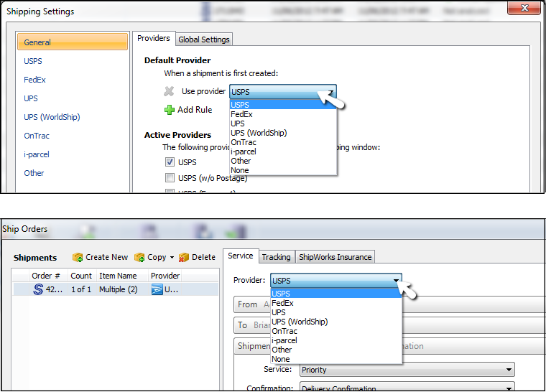
Task: Open the Service Priority dropdown
Action: click(407, 370)
